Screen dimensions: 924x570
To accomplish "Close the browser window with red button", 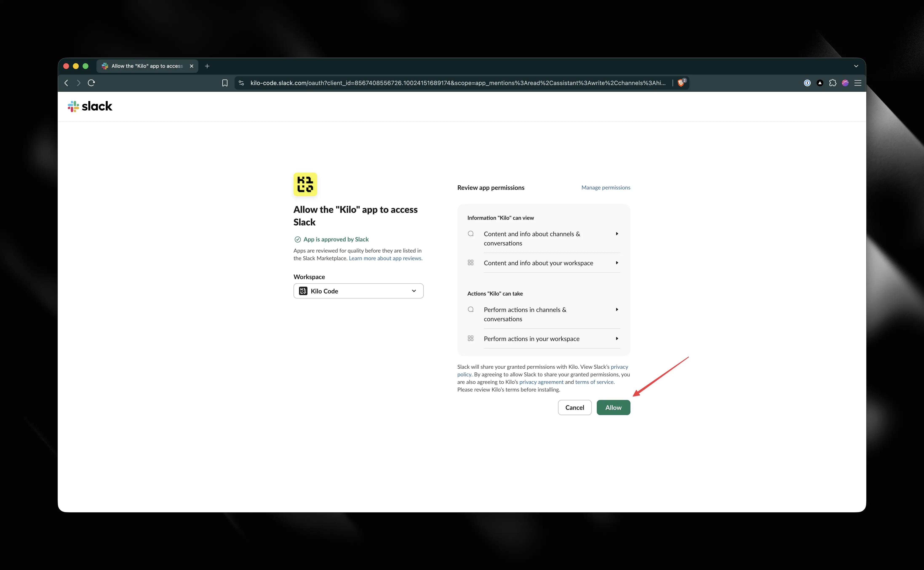I will [x=66, y=66].
